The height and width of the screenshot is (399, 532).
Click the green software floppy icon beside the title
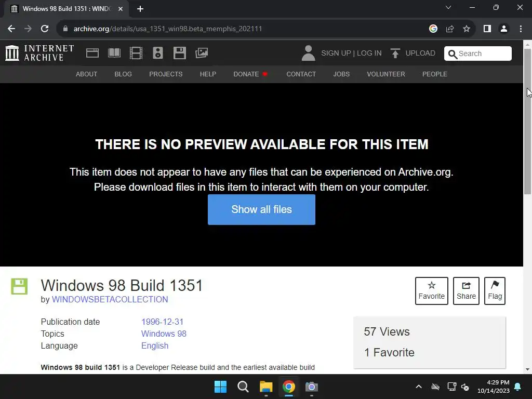[19, 286]
